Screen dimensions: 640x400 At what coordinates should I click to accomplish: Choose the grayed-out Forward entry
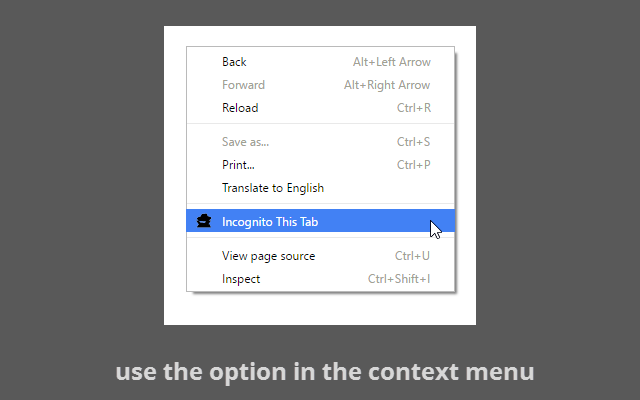coord(243,85)
